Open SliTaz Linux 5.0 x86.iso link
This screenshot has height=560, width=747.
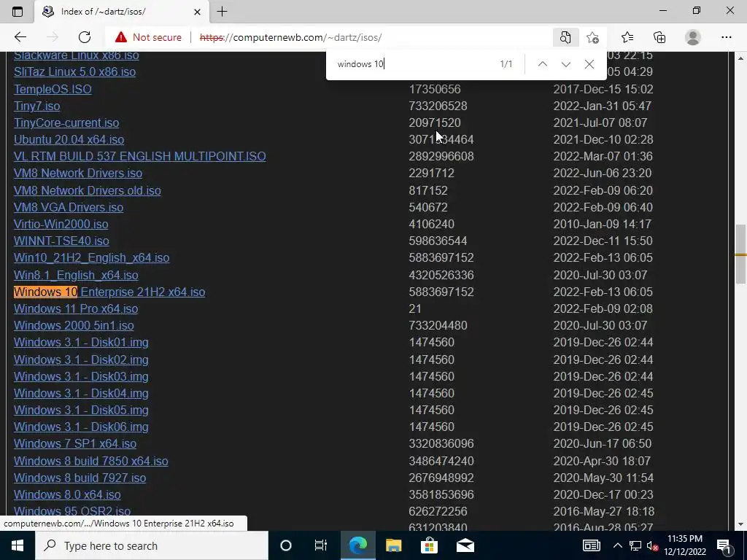(74, 72)
